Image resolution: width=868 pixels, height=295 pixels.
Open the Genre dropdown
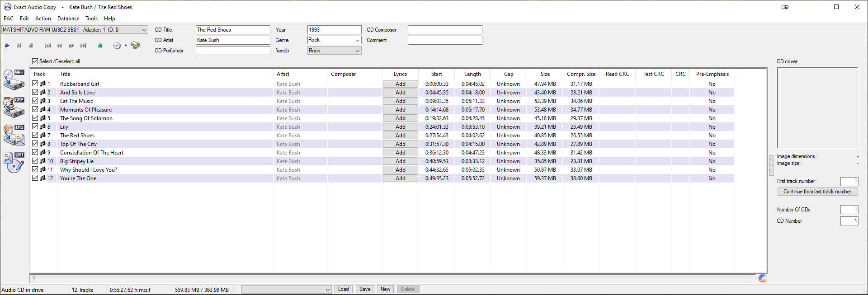[357, 40]
